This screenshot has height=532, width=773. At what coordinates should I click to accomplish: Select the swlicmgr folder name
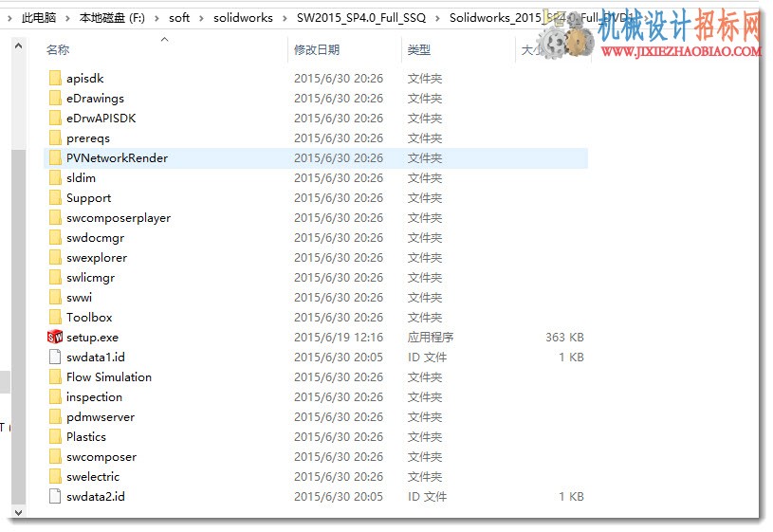[x=90, y=278]
